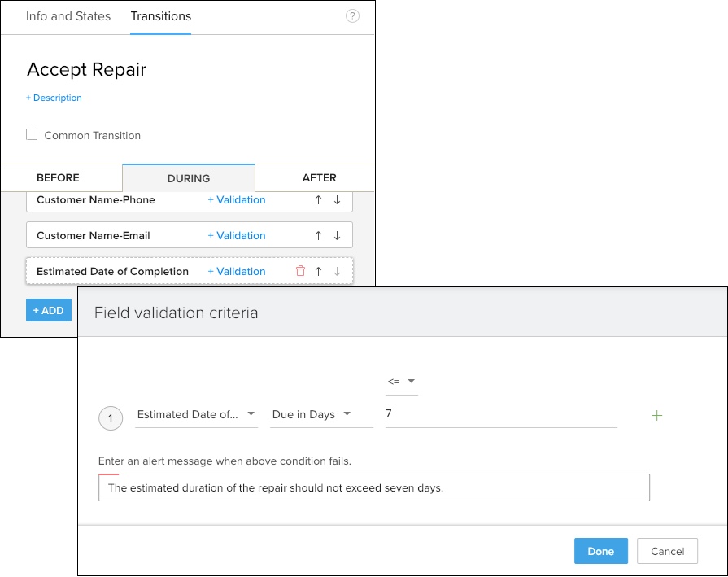The width and height of the screenshot is (728, 577).
Task: Switch to Info and States tab
Action: (68, 16)
